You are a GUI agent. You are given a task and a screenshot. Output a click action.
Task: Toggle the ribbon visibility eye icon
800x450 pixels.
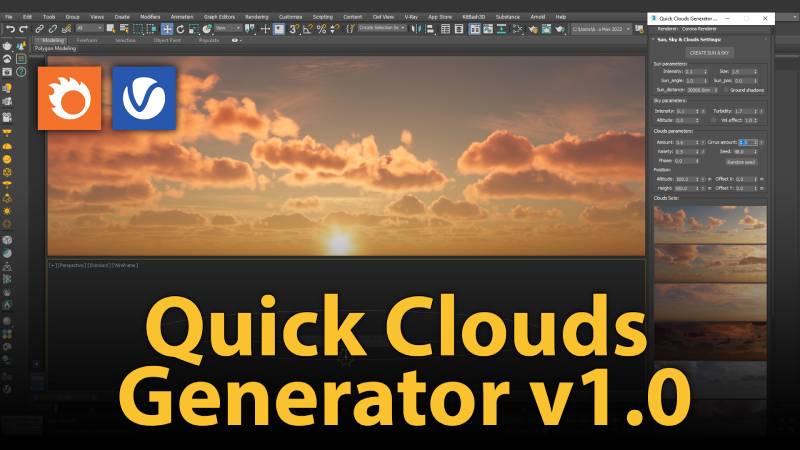tap(236, 41)
